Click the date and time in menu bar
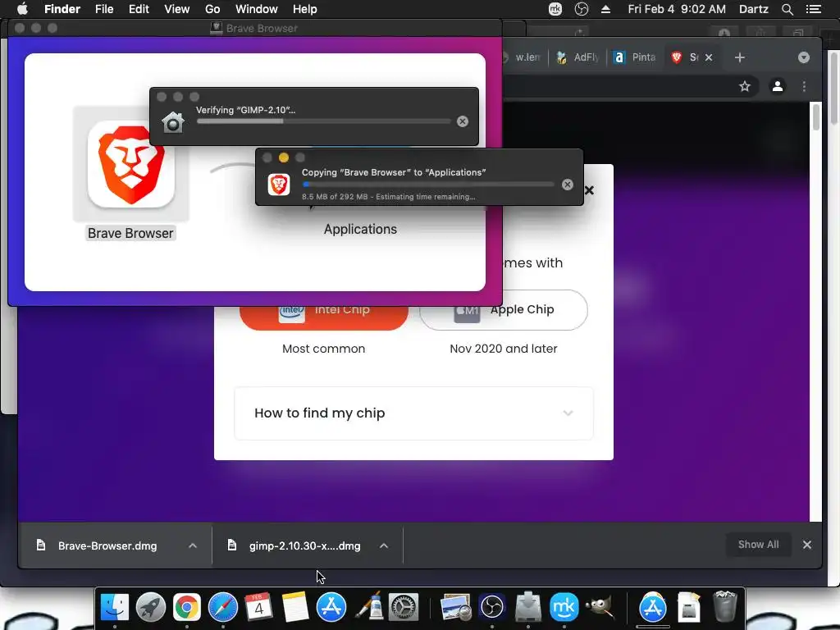 tap(677, 9)
